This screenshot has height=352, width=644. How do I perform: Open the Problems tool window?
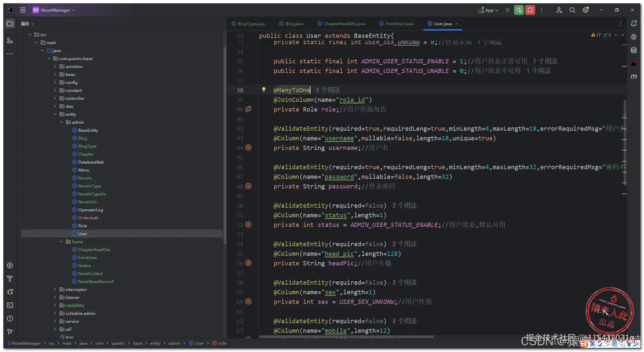coord(10,318)
